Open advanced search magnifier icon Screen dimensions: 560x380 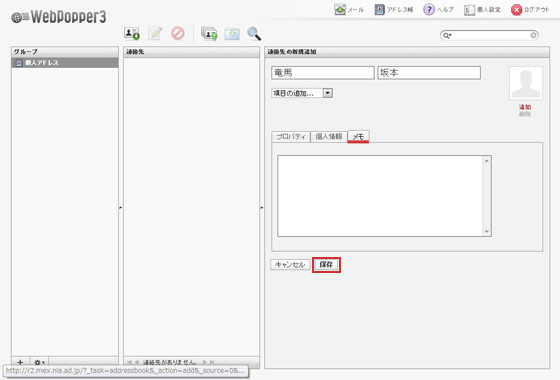(x=254, y=34)
